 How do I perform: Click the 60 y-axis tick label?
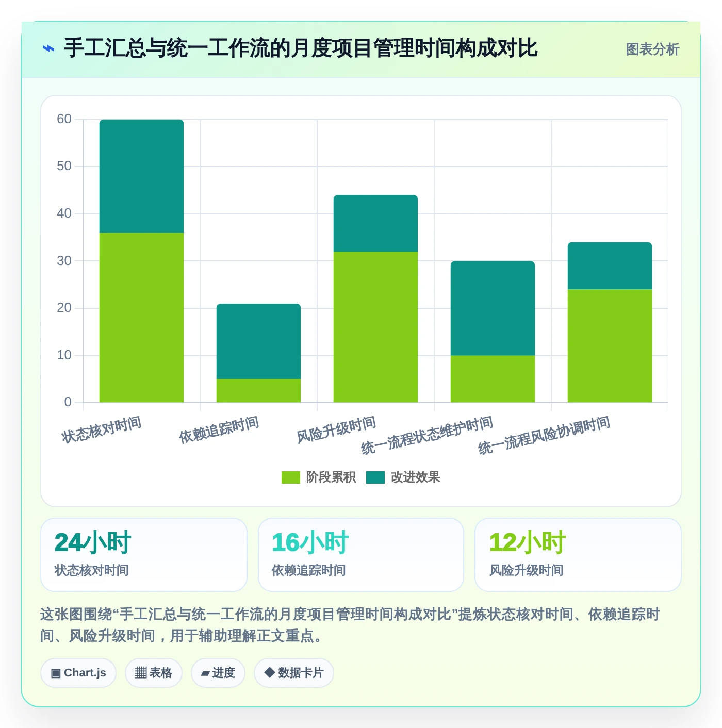(64, 119)
